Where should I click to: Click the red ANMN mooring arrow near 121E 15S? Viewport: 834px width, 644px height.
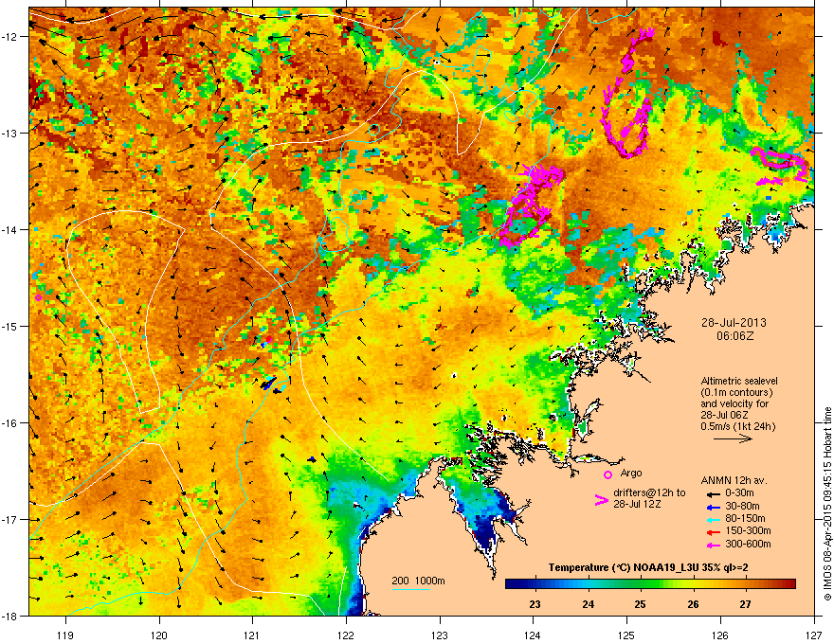pos(268,340)
